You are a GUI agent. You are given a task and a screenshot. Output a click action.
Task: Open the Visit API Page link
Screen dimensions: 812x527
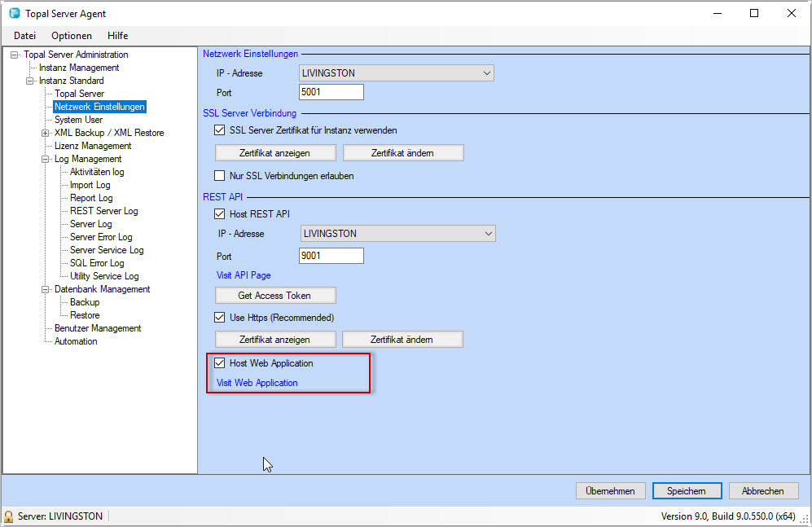coord(244,275)
